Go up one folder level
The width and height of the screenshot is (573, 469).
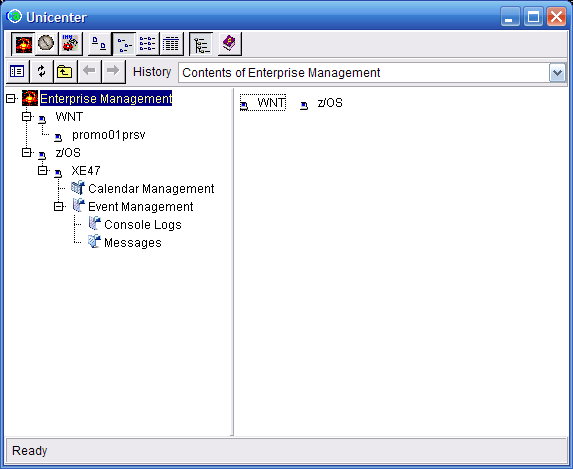(65, 71)
